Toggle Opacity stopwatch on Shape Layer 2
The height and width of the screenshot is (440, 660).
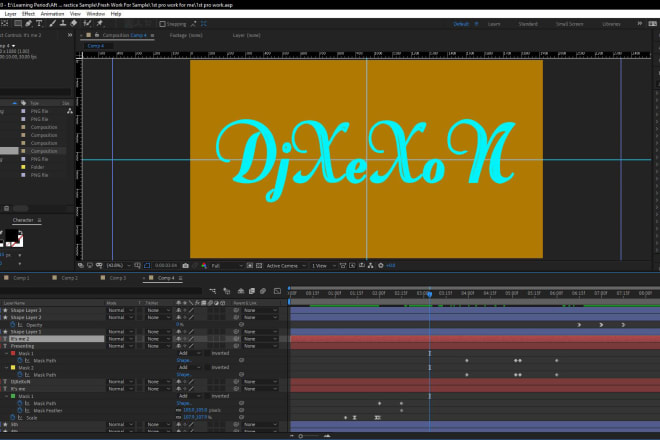(13, 325)
